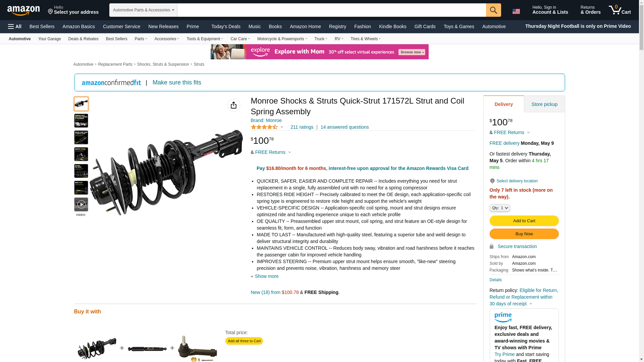Open the Qty quantity dropdown

[x=499, y=208]
